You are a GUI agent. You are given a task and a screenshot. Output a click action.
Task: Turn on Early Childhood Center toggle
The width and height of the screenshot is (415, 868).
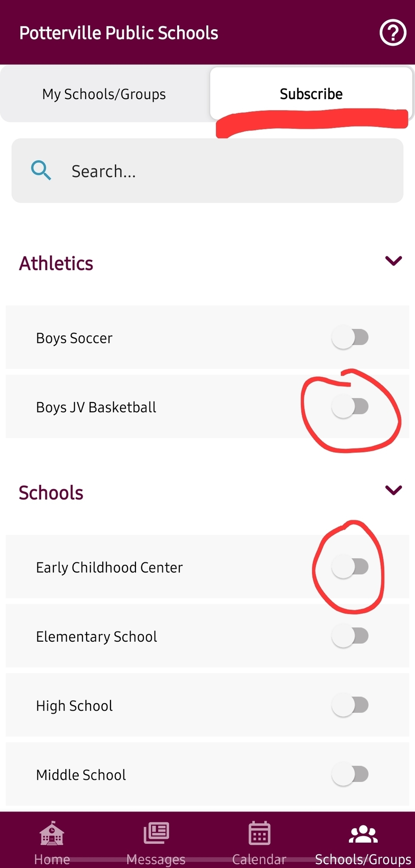pyautogui.click(x=350, y=567)
